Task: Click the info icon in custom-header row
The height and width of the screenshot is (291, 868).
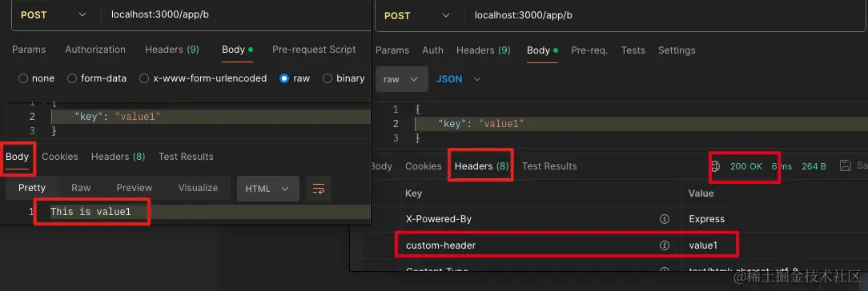Action: (665, 245)
